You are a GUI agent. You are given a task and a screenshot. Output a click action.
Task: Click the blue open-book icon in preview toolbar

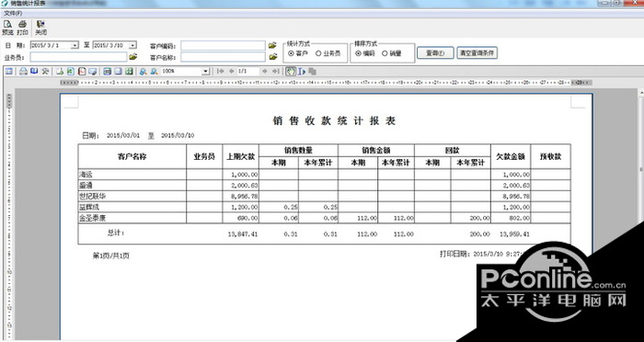coord(34,72)
